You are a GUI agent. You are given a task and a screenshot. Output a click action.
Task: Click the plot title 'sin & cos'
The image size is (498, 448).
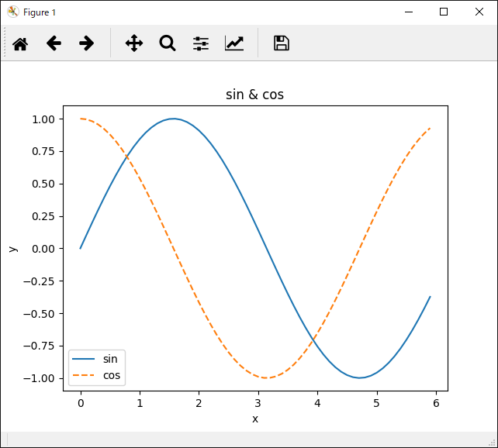[x=254, y=95]
